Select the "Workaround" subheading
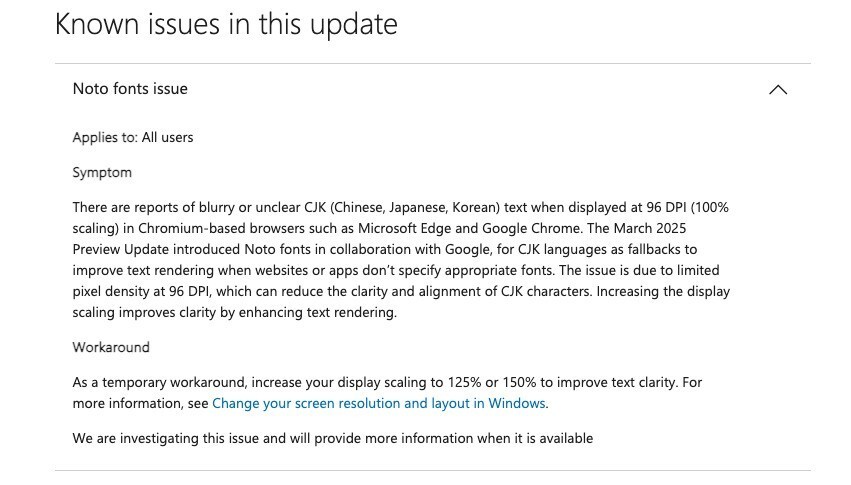 point(111,347)
